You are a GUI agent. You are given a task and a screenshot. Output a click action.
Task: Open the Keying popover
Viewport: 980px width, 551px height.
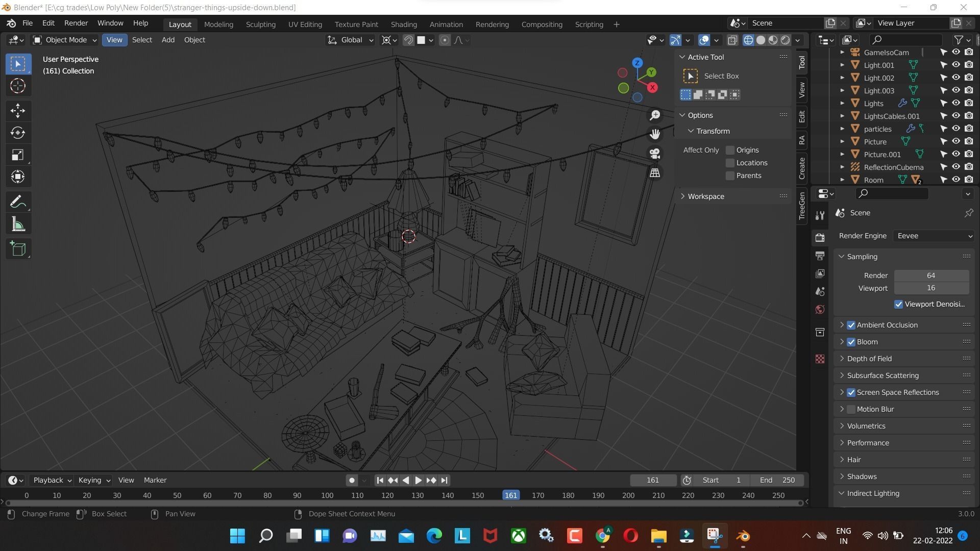point(94,480)
